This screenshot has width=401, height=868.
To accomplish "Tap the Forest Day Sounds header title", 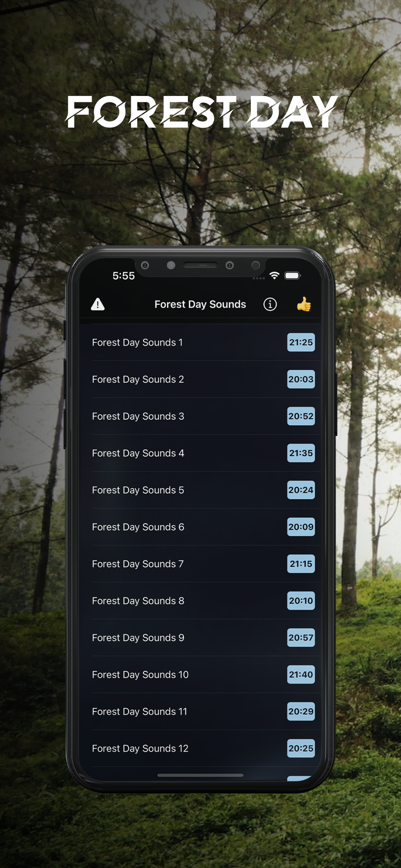I will pos(200,304).
